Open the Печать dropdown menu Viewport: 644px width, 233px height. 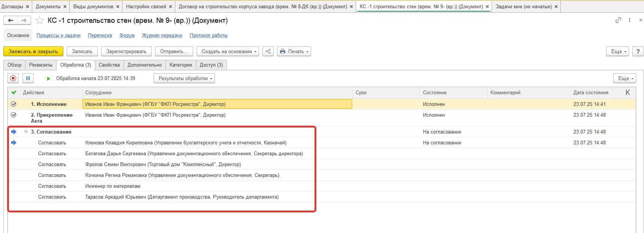pos(294,52)
